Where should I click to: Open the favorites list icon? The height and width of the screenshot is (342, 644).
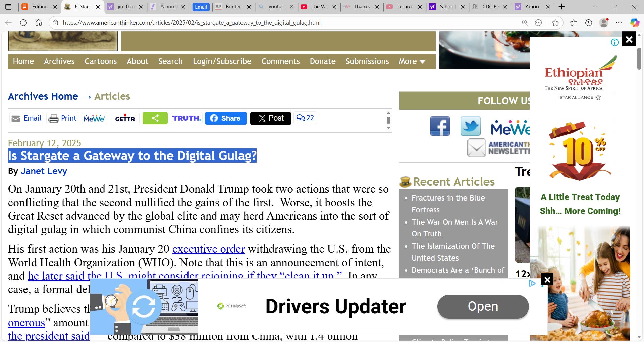click(574, 23)
